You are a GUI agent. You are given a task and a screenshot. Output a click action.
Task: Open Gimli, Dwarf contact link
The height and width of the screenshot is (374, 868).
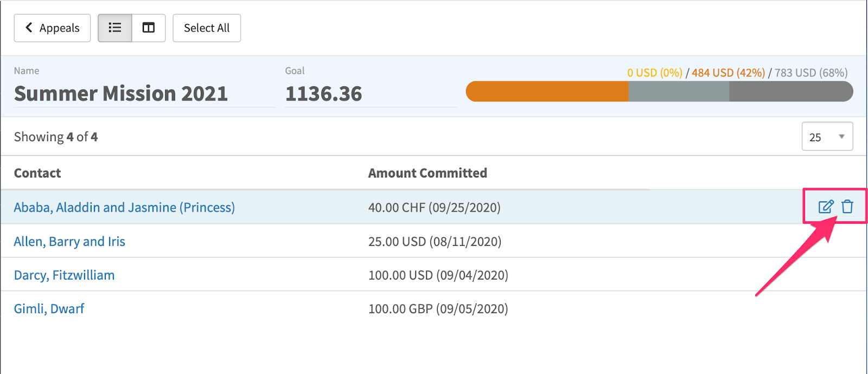click(x=49, y=309)
